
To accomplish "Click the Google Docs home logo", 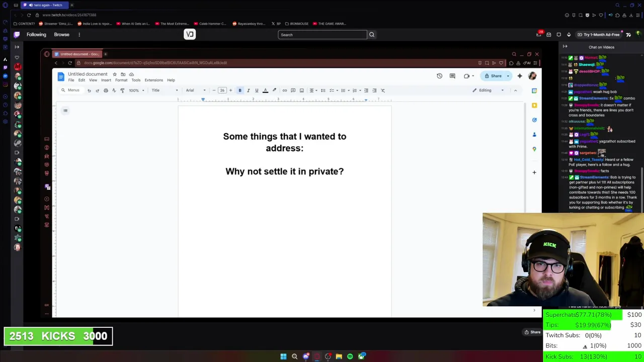I will [x=61, y=76].
